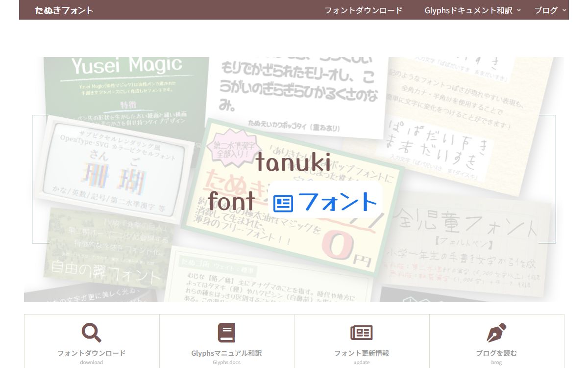Open the Glyphsマニュアル和訳 card label
The height and width of the screenshot is (368, 588).
click(226, 353)
